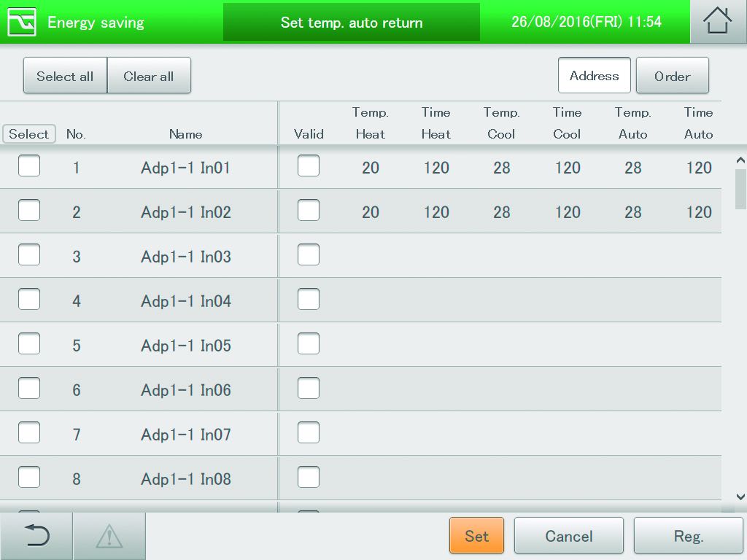
Task: Select the Adp1-1 In04 row name
Action: tap(186, 301)
